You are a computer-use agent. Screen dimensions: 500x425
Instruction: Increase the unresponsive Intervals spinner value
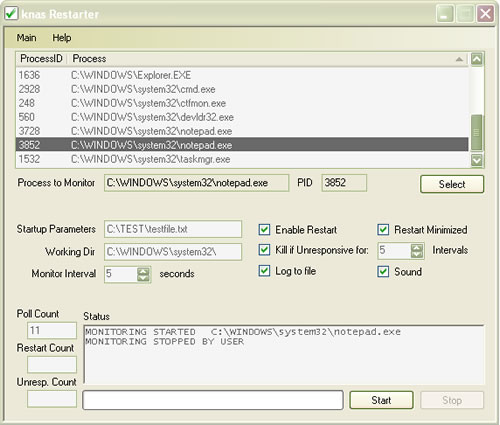[417, 248]
